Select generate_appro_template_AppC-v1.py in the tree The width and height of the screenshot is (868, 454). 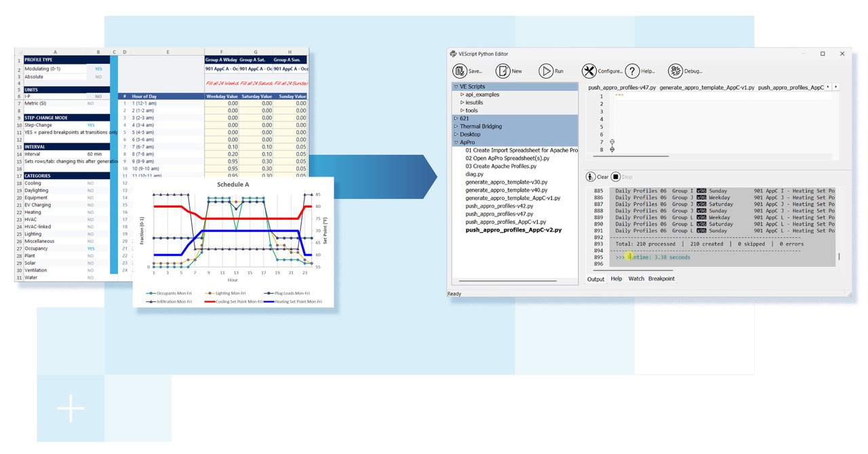tap(513, 198)
